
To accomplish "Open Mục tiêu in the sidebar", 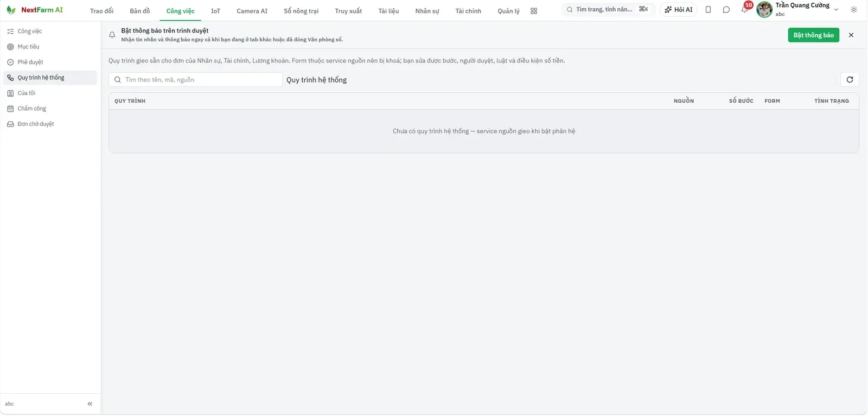I will coord(50,47).
